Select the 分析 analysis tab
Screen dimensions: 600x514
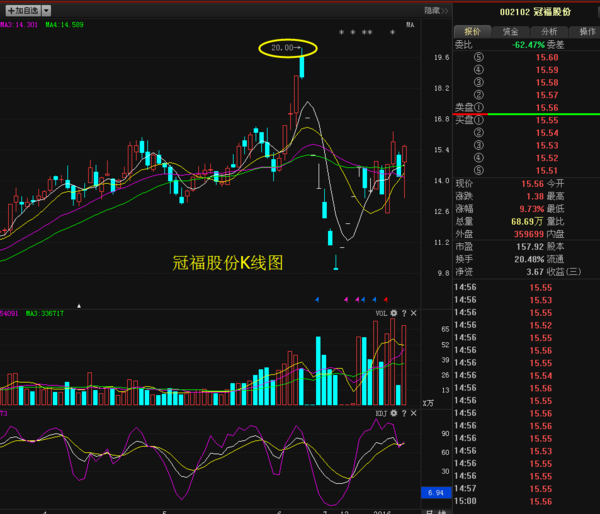click(548, 32)
